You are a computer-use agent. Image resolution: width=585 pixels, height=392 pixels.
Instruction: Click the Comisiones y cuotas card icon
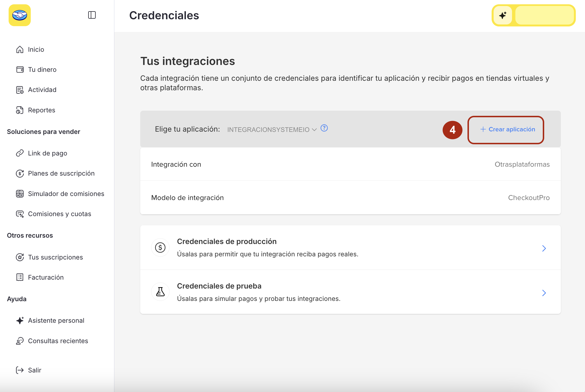(20, 214)
